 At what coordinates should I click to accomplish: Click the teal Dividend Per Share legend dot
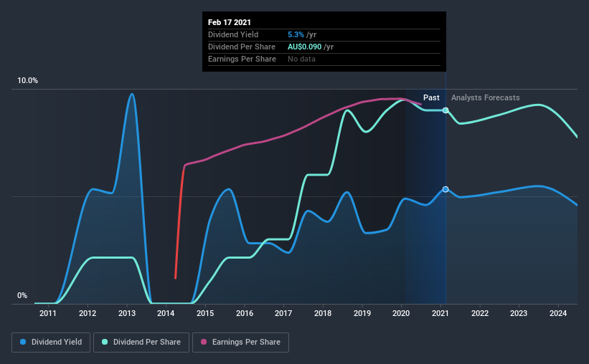(x=105, y=342)
